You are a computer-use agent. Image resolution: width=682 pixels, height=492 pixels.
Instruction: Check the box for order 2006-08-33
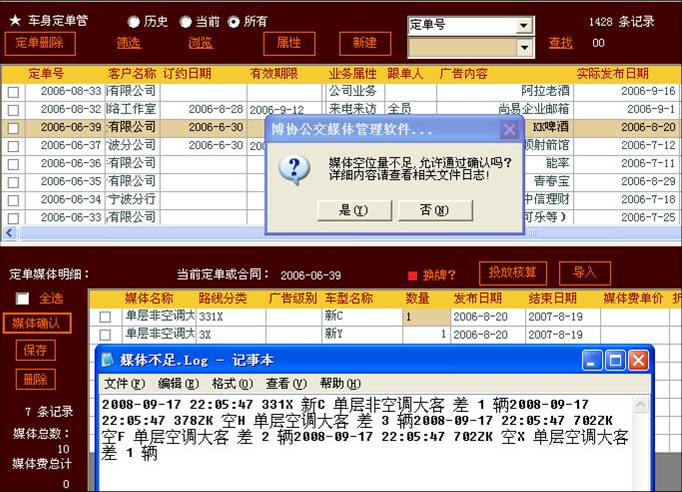(x=13, y=92)
